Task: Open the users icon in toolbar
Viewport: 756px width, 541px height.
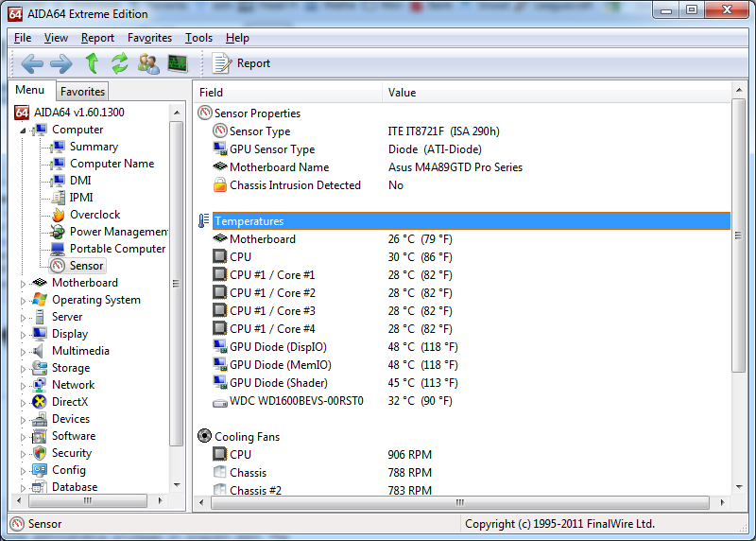Action: [x=148, y=63]
